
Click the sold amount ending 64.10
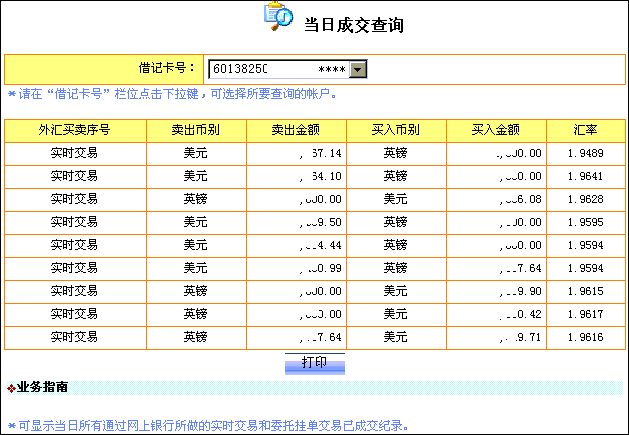click(321, 177)
